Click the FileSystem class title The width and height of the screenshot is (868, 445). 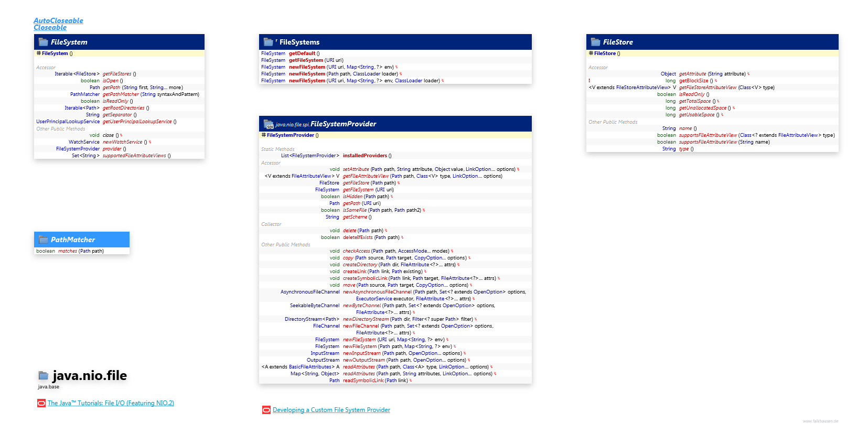[69, 42]
